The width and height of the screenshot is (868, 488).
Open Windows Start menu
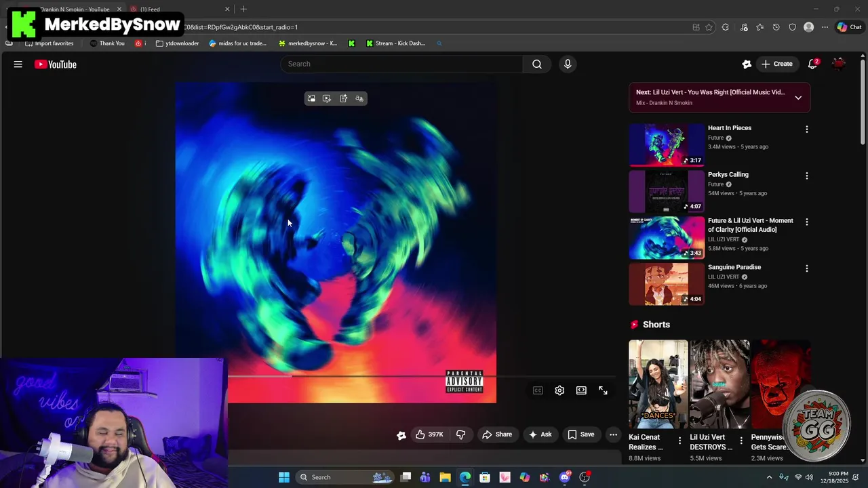tap(284, 477)
